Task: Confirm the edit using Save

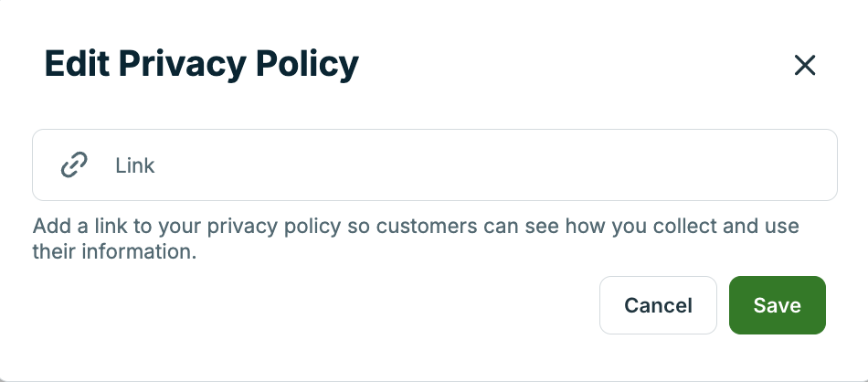Action: point(777,305)
